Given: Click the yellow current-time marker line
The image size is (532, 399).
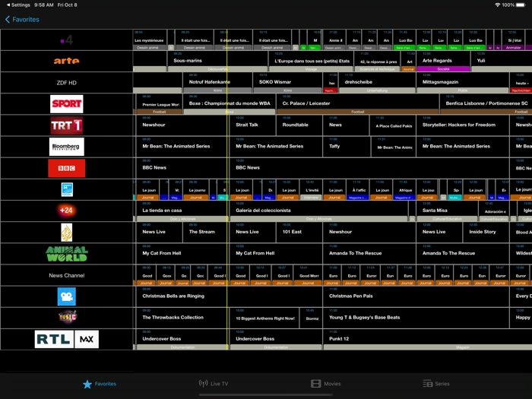Looking at the screenshot, I should (227, 189).
